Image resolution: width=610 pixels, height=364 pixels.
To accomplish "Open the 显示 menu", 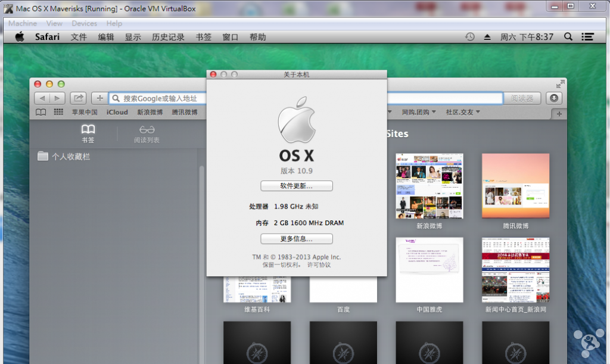I will click(133, 37).
